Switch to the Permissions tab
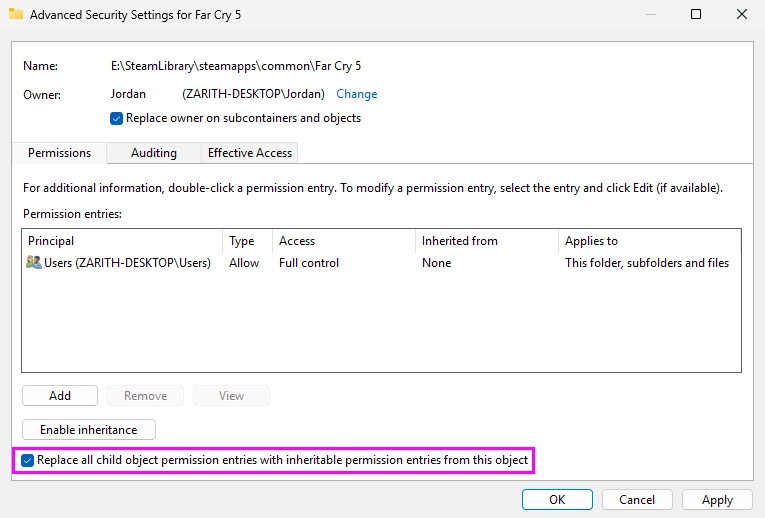 (60, 153)
